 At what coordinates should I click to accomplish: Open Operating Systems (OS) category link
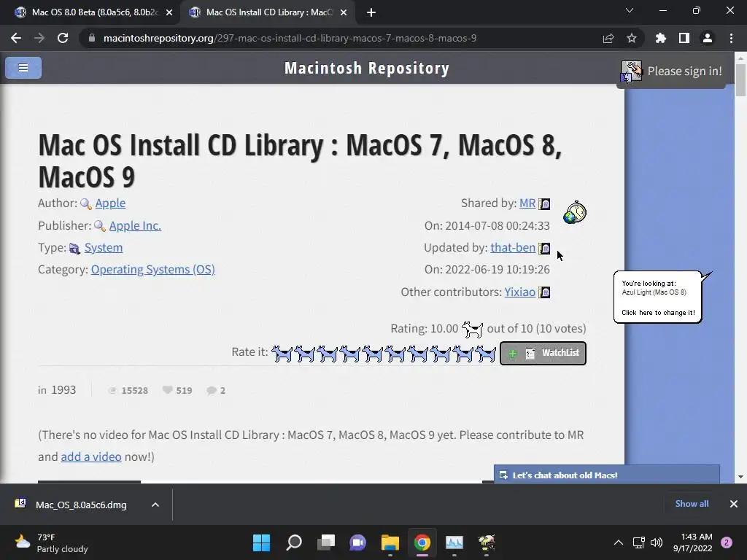pos(153,270)
